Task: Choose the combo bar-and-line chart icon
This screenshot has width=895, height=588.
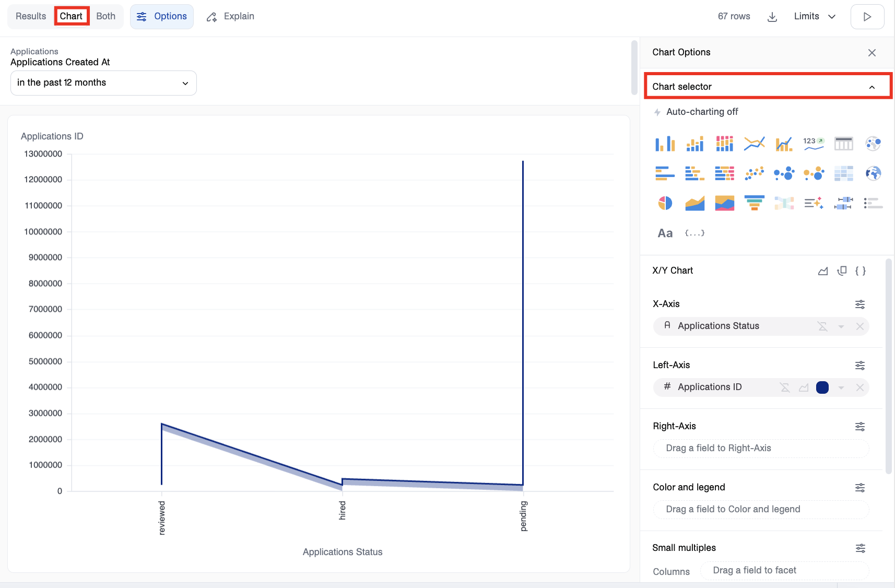Action: (784, 144)
